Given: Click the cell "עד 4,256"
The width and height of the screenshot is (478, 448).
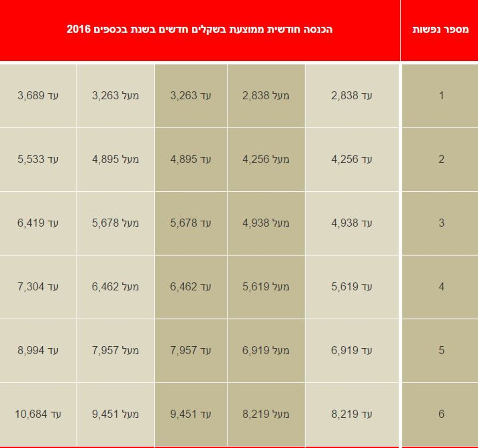Looking at the screenshot, I should [352, 160].
